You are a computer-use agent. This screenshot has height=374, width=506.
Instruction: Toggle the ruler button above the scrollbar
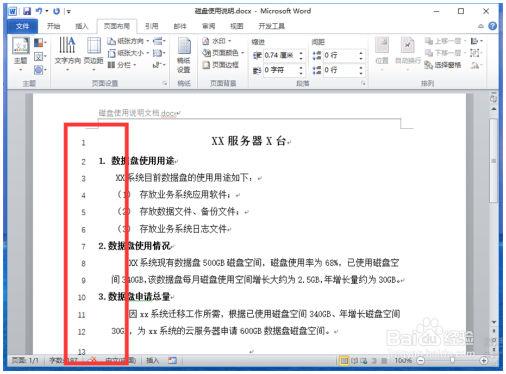coord(493,98)
